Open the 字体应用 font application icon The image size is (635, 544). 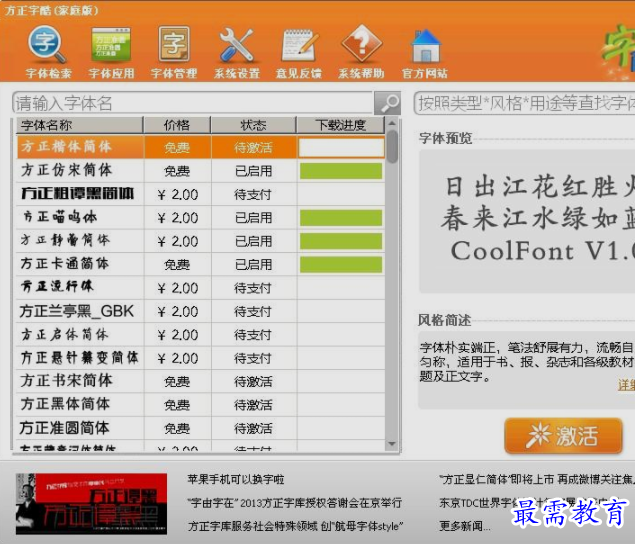(111, 52)
